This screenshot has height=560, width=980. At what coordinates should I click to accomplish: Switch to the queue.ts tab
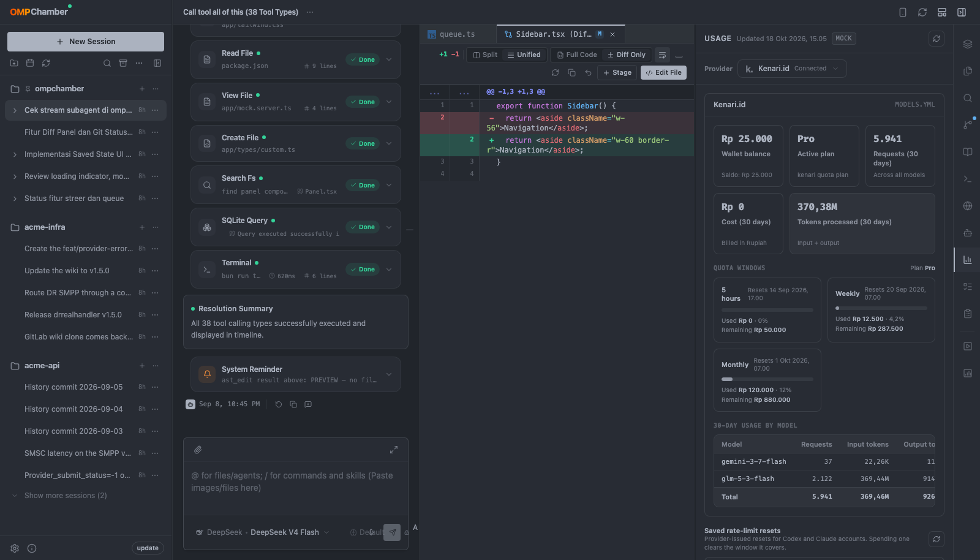pos(457,34)
